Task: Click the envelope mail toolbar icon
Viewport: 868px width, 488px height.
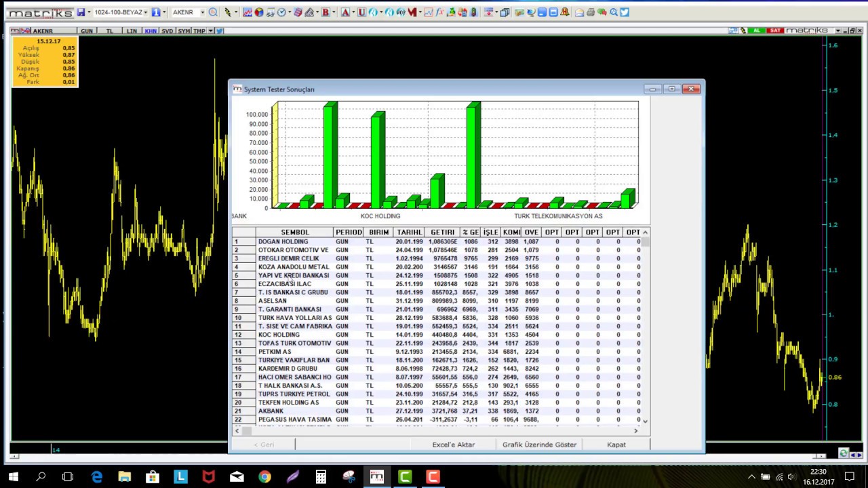Action: pos(579,12)
